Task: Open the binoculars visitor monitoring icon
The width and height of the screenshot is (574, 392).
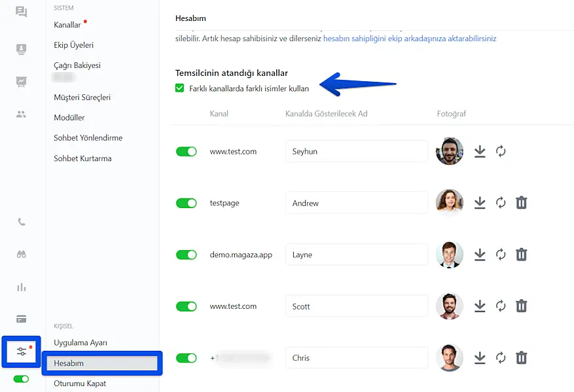Action: click(x=22, y=255)
